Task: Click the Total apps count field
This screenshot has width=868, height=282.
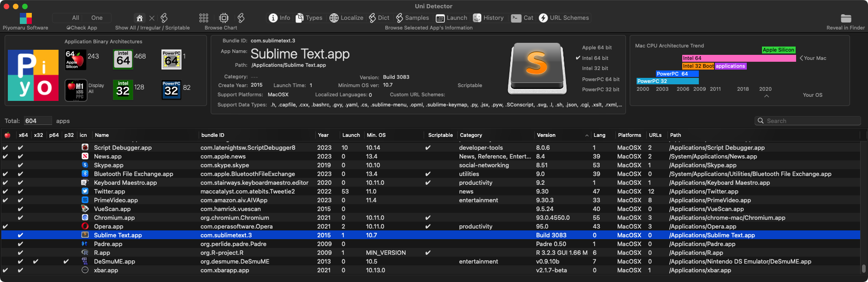Action: [x=38, y=121]
